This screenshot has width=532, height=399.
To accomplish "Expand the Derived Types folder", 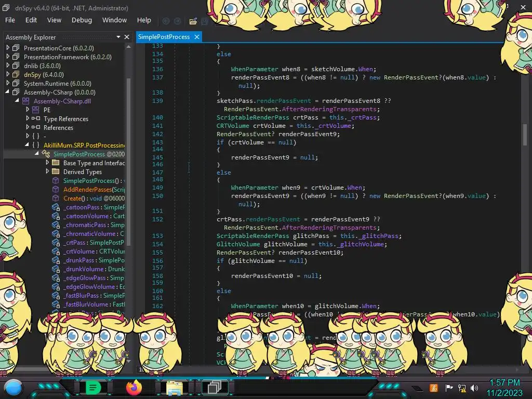I will [x=47, y=171].
